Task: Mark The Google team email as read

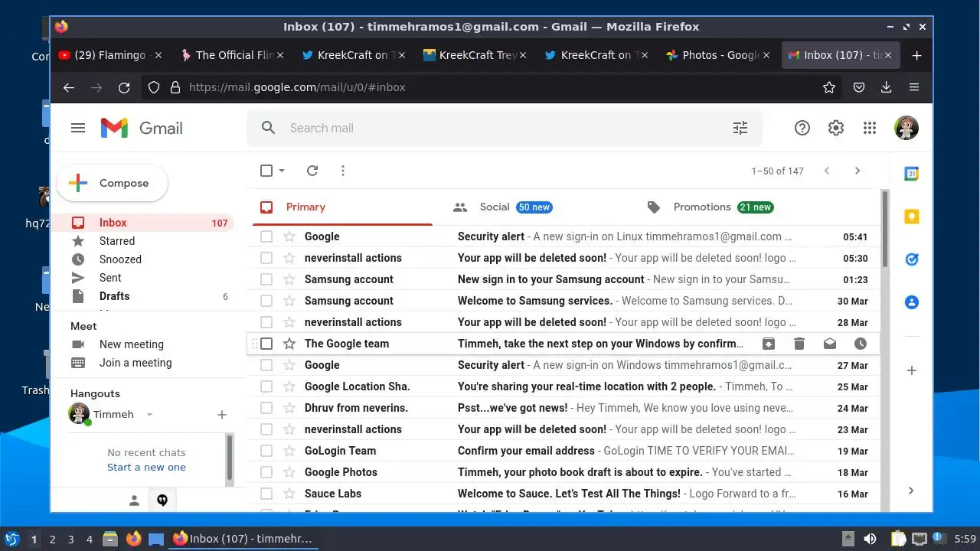Action: (x=829, y=344)
